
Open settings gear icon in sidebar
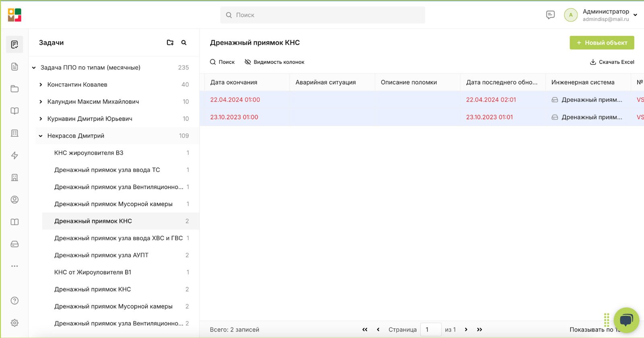point(14,323)
